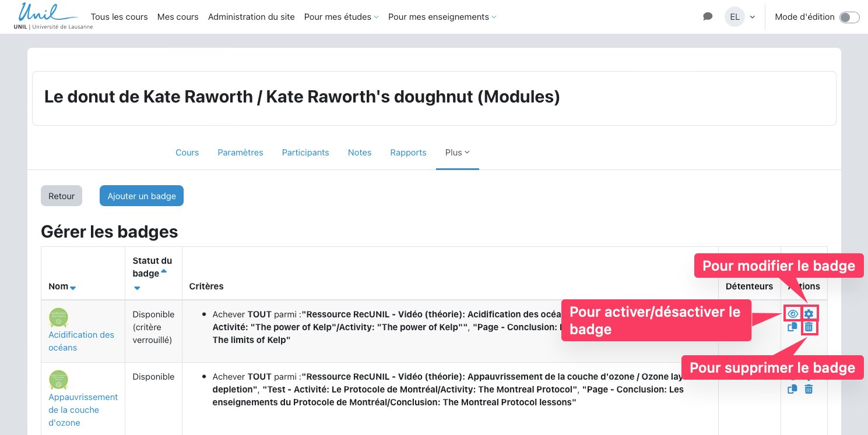Open the messaging chat bubble icon
This screenshot has width=868, height=435.
[x=708, y=17]
